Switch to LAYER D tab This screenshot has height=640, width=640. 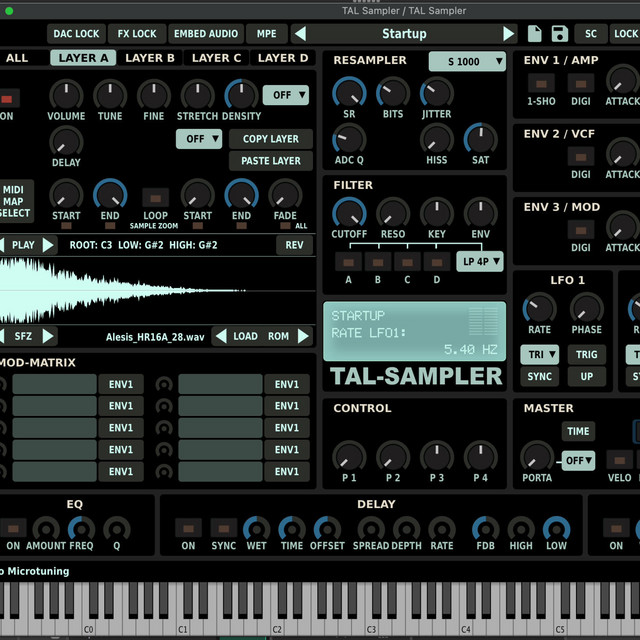283,58
